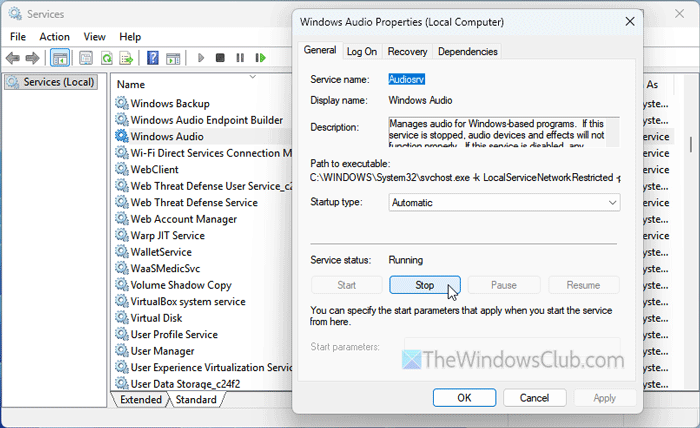The height and width of the screenshot is (428, 700).
Task: Select User Experience Virtualization Service row
Action: point(203,367)
